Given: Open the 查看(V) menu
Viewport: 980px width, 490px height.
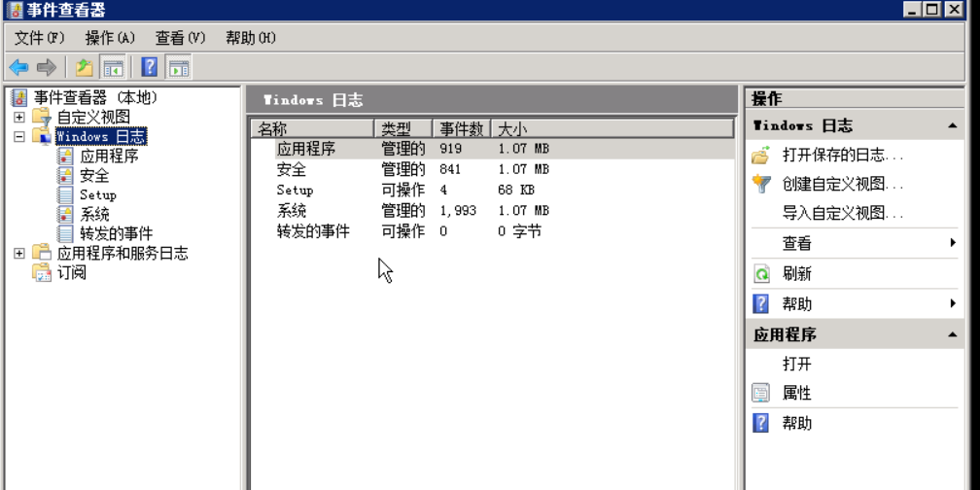Looking at the screenshot, I should 180,38.
